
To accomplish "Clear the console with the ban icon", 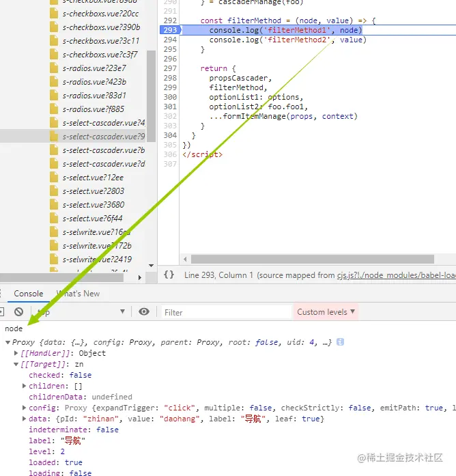I will click(x=19, y=312).
